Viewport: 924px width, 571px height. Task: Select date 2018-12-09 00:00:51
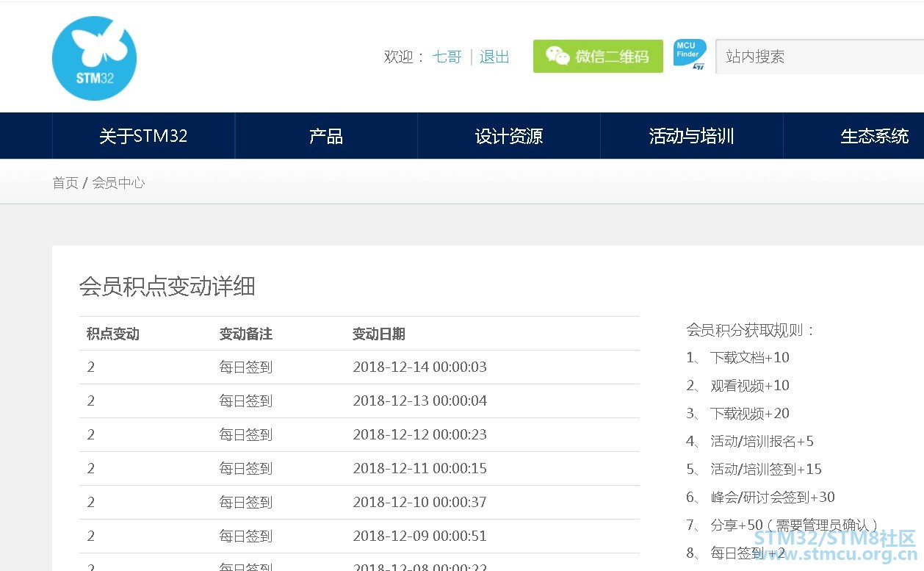pos(420,536)
